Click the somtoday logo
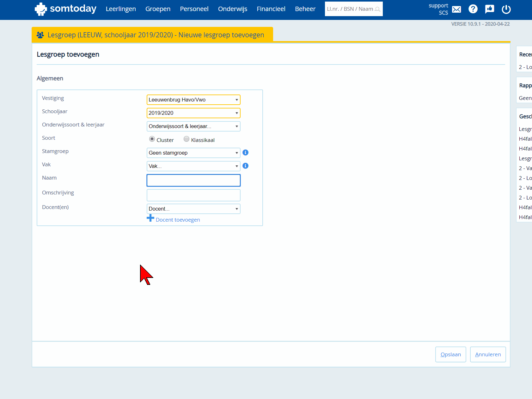Viewport: 532px width, 399px height. pos(65,9)
